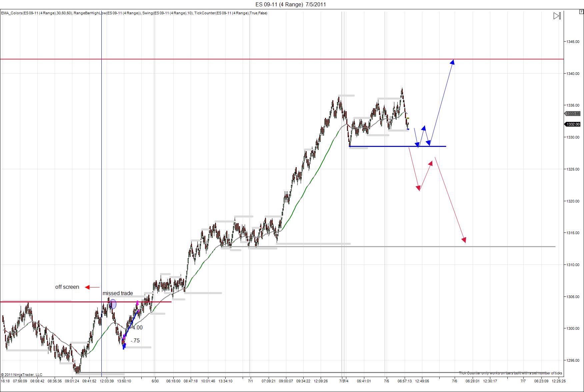Click the NinjaTrader, LLC copyright text
The image size is (584, 392).
pos(22,375)
